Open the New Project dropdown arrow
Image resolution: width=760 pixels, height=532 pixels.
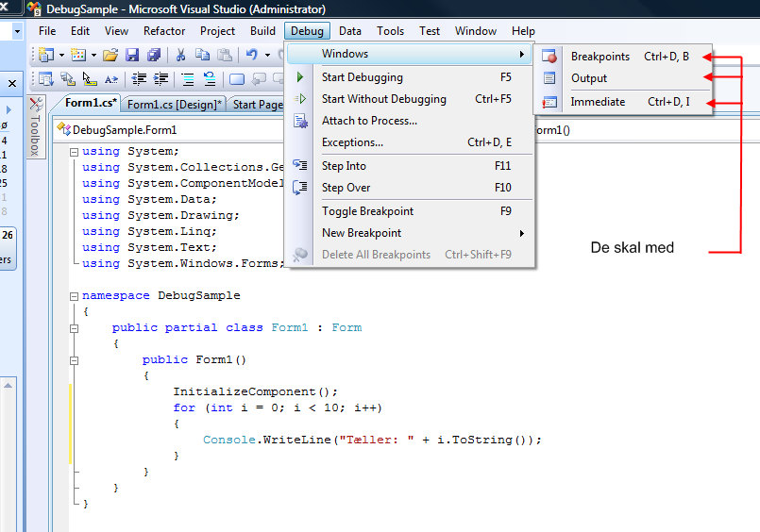61,56
